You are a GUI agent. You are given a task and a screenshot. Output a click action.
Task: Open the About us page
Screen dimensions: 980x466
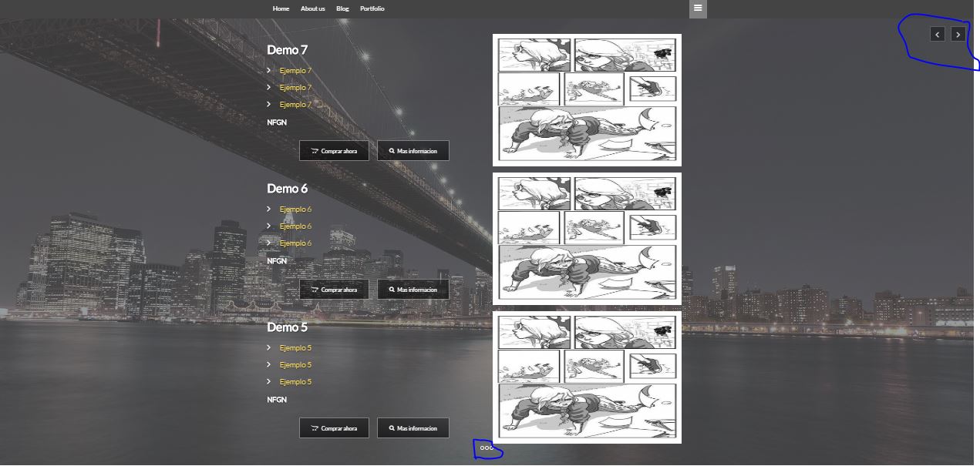click(x=312, y=8)
